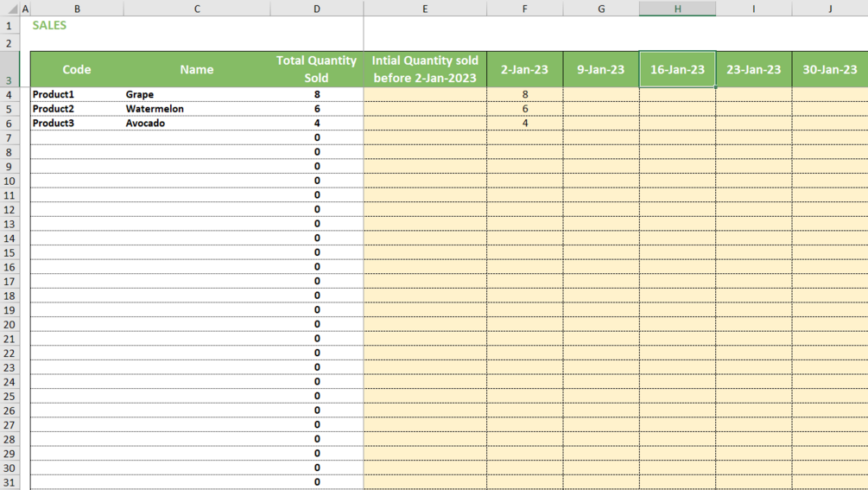Click Avocado's empty initial quantity cell

tap(425, 124)
